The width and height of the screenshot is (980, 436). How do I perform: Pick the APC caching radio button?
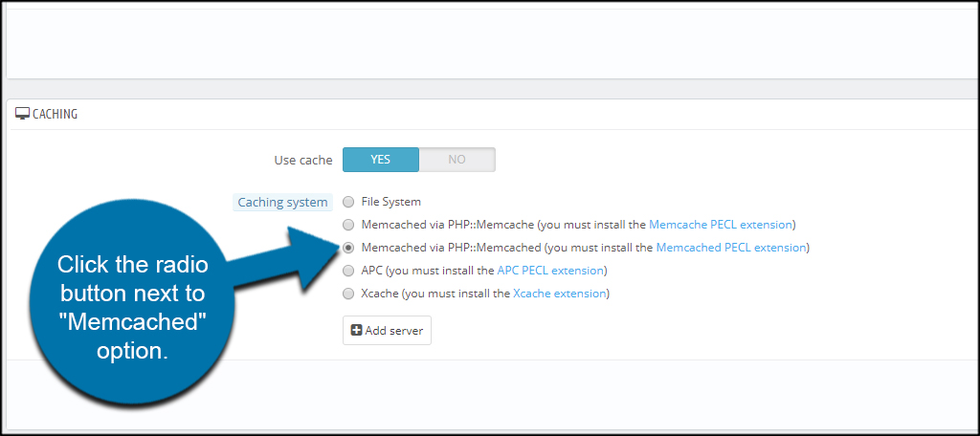(x=348, y=271)
